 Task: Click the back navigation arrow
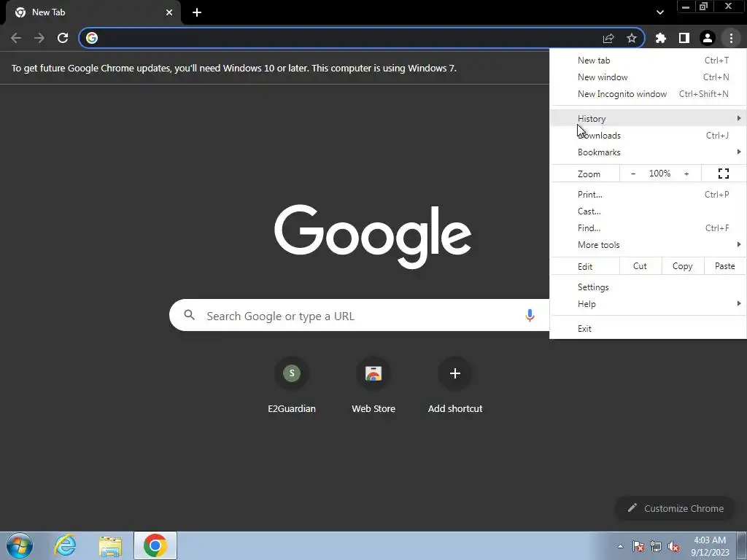[x=16, y=38]
